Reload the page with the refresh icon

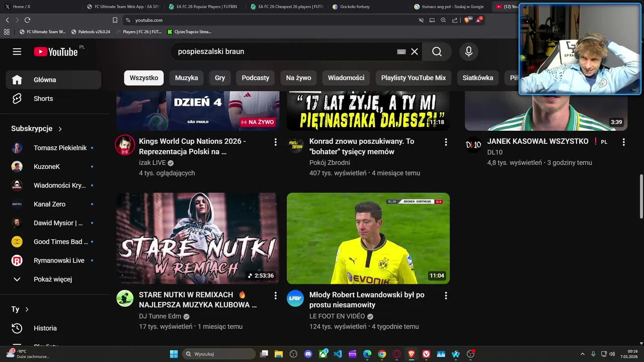tap(27, 20)
